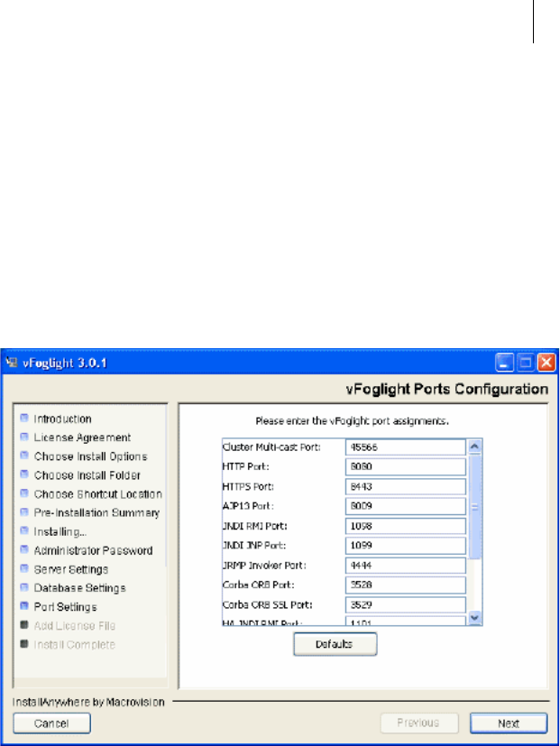Close the vFoglight installer window
Viewport: 560px width, 746px height.
(x=546, y=363)
